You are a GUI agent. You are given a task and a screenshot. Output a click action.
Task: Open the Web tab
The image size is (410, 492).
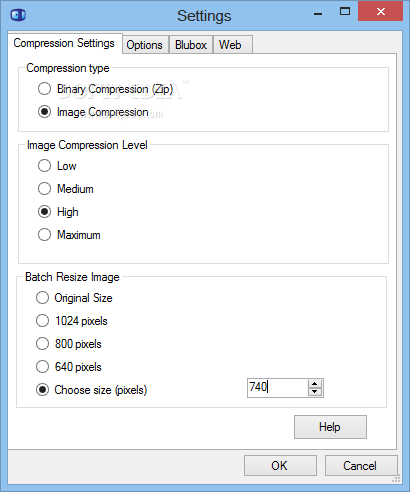[x=230, y=45]
